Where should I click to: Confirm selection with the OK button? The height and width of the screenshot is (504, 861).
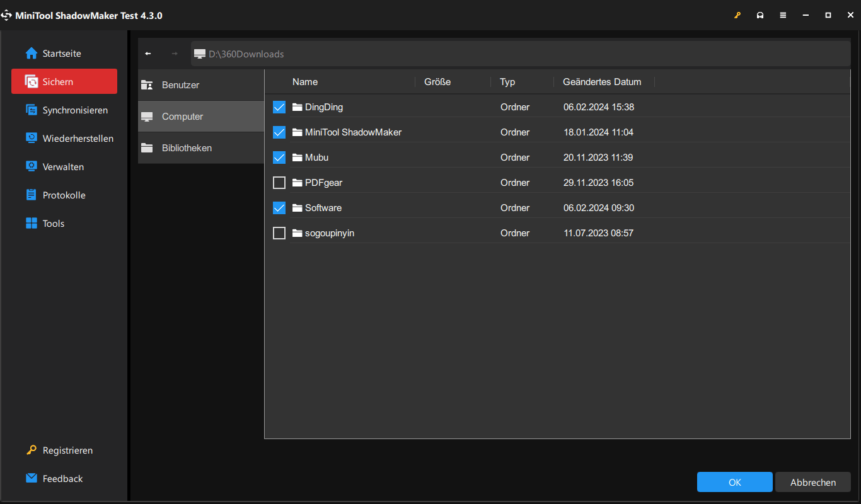point(734,482)
